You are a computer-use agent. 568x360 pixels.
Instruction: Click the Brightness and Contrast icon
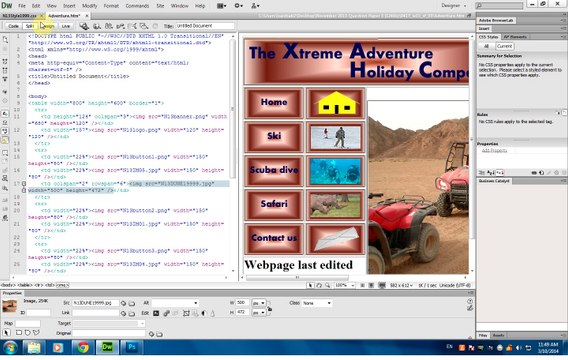point(204,313)
